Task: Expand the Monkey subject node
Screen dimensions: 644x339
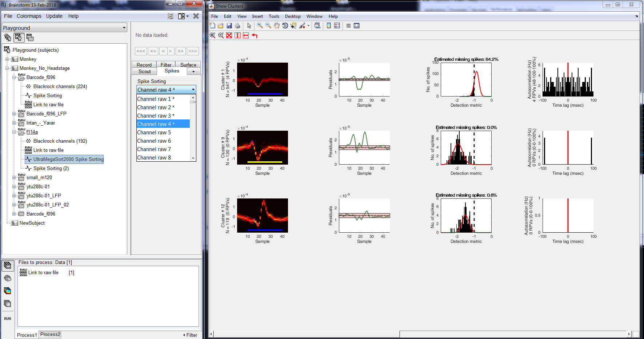Action: tap(7, 59)
